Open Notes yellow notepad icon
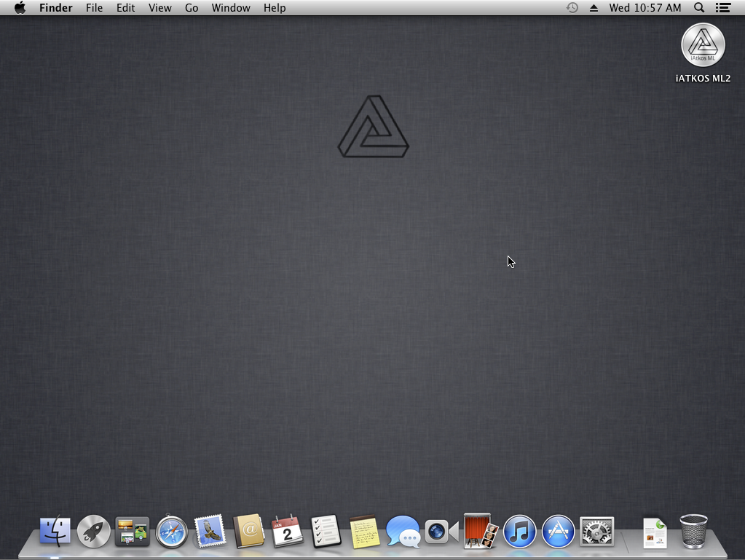Screen dimensions: 745x560 [364, 532]
